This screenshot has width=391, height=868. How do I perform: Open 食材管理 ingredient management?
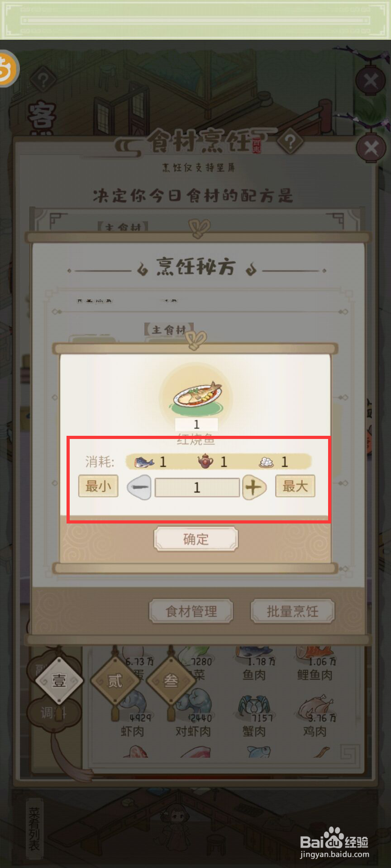191,611
